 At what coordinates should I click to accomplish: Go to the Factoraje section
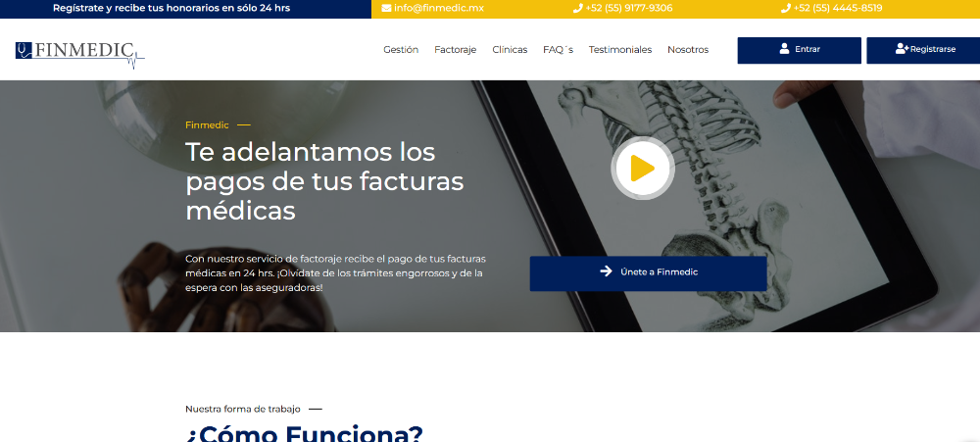(455, 50)
